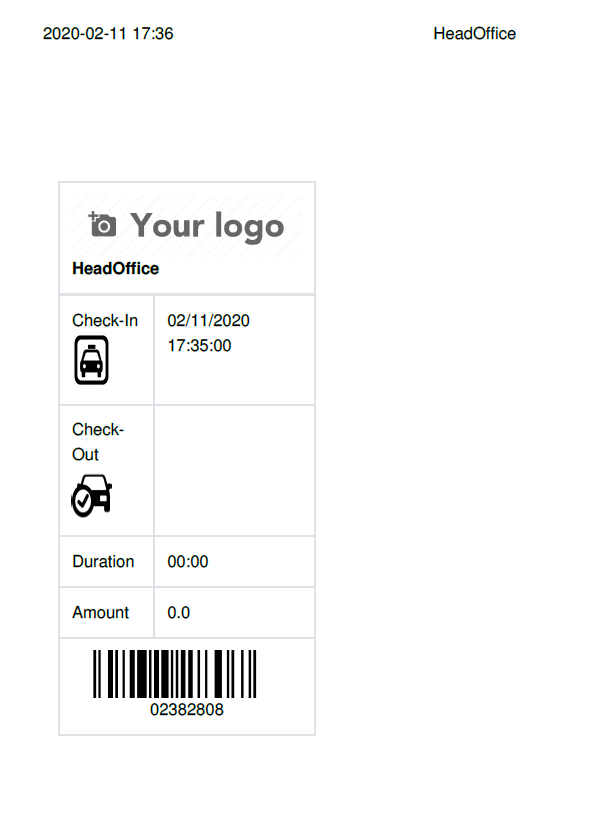Click the camera icon in logo placeholder
This screenshot has width=606, height=830.
point(102,225)
